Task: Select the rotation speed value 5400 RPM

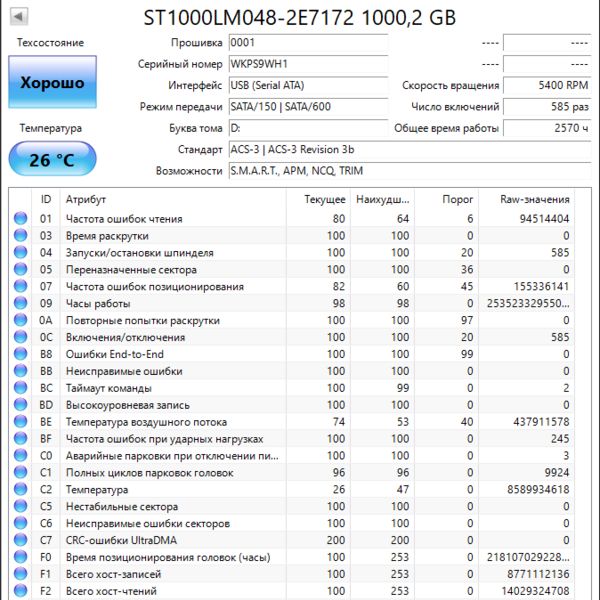Action: point(547,85)
